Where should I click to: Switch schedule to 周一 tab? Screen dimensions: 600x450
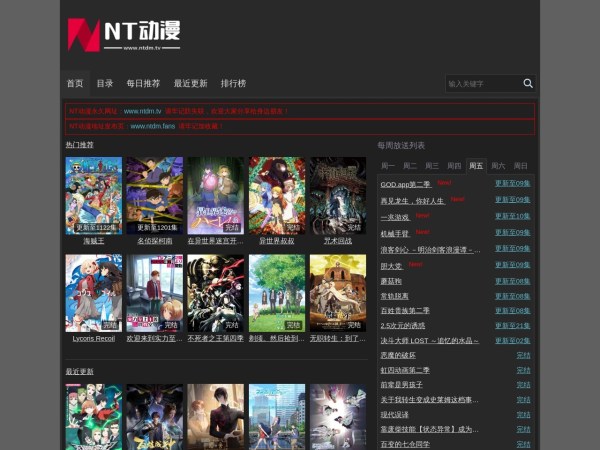pyautogui.click(x=388, y=165)
